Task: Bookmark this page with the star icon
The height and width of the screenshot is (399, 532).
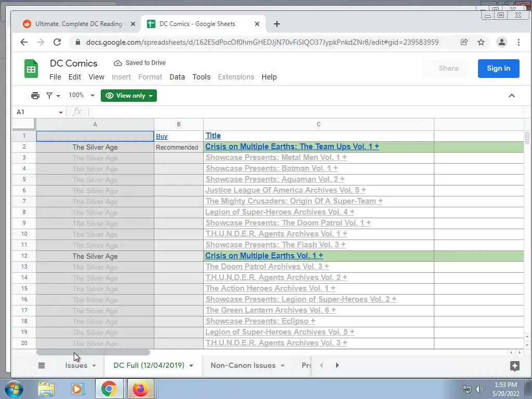Action: [x=481, y=42]
